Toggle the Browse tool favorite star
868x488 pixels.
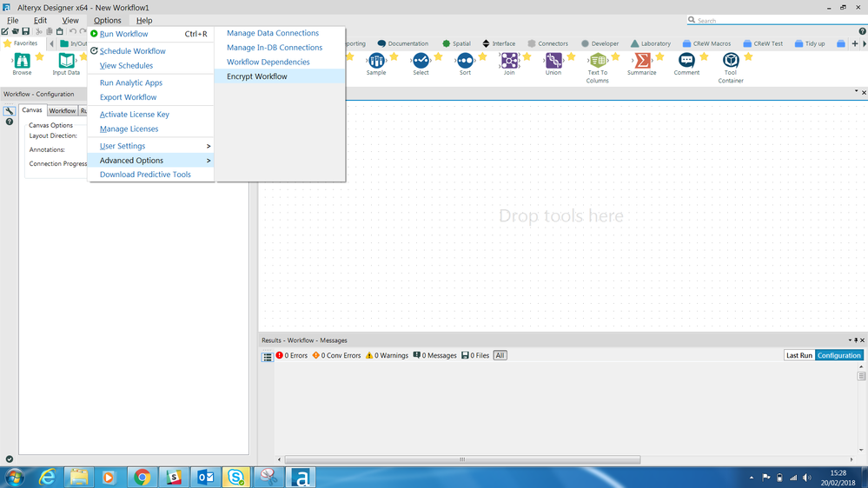coord(40,56)
